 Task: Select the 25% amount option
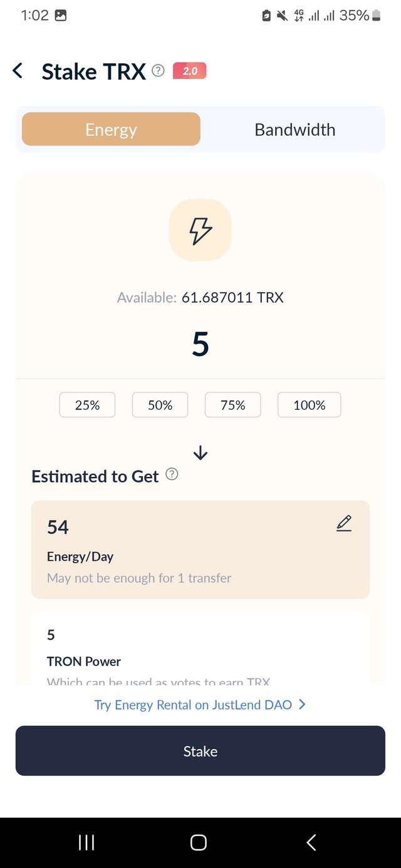pos(88,405)
